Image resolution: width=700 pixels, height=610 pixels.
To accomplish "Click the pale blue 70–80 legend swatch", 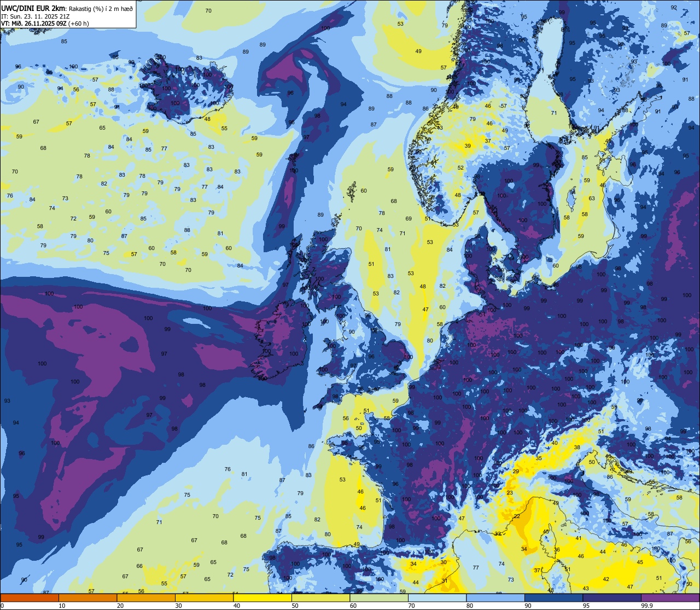I will pos(437,597).
